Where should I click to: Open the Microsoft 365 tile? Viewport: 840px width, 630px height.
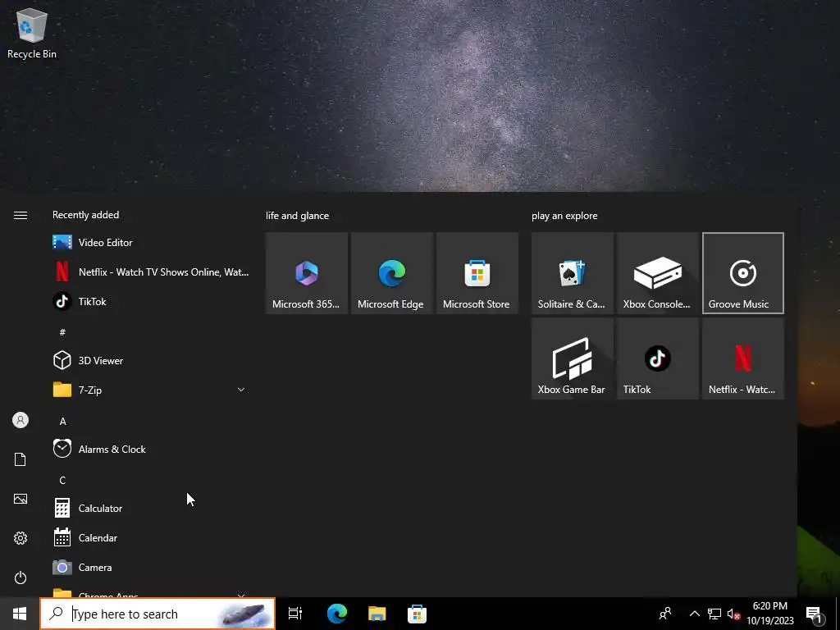click(307, 273)
